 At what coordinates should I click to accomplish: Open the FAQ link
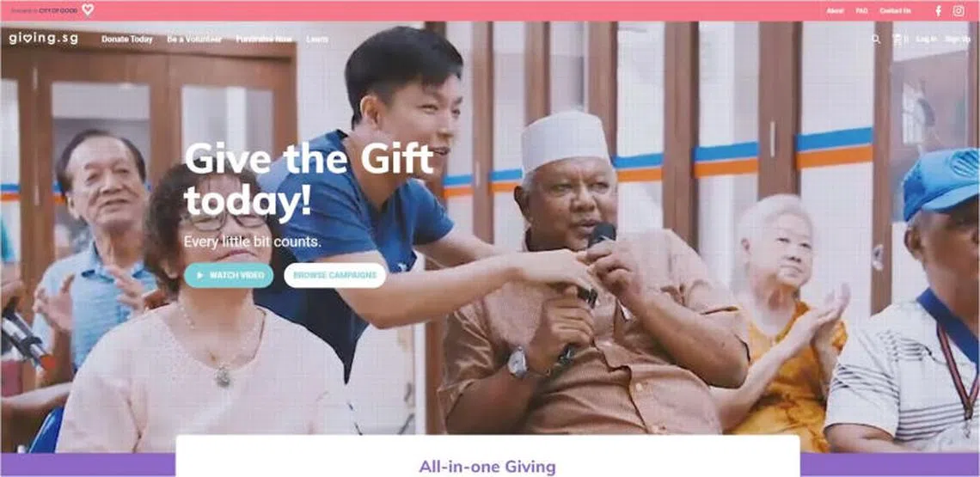point(861,10)
